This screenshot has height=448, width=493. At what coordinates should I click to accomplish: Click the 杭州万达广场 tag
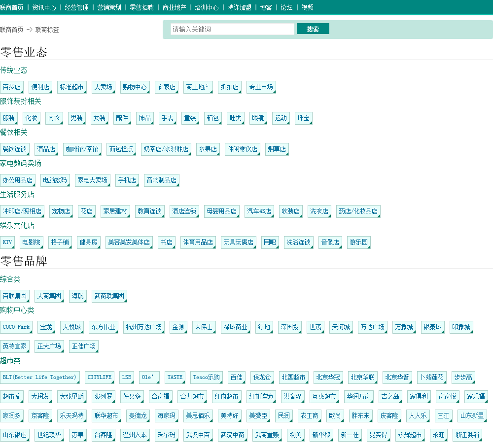(x=143, y=327)
